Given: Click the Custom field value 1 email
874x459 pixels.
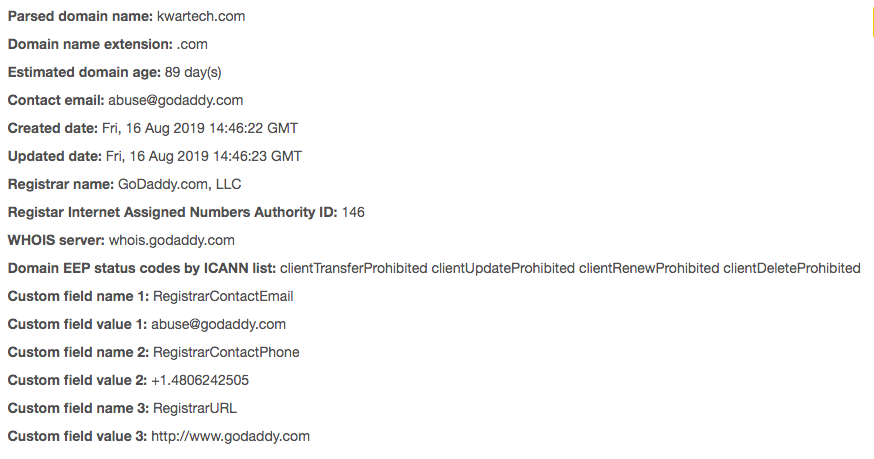Looking at the screenshot, I should (218, 324).
